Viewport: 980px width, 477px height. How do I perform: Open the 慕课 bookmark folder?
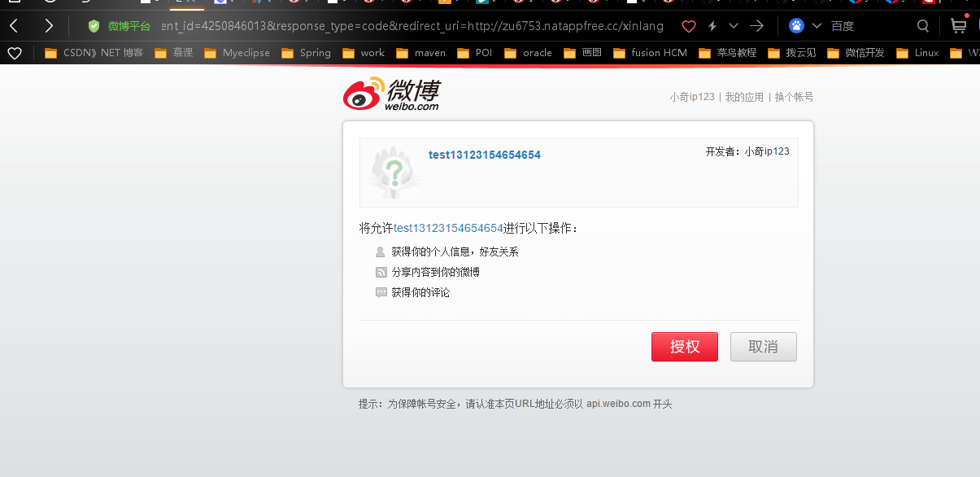point(173,53)
